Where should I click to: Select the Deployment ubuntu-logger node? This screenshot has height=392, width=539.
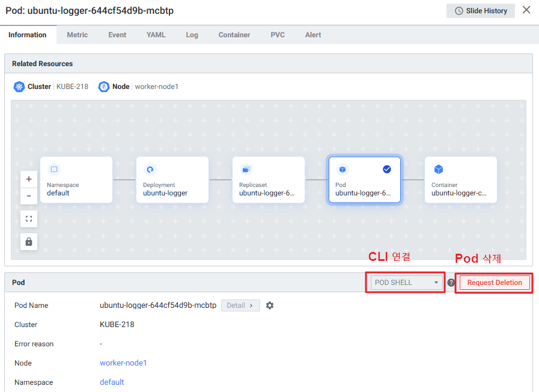click(172, 180)
